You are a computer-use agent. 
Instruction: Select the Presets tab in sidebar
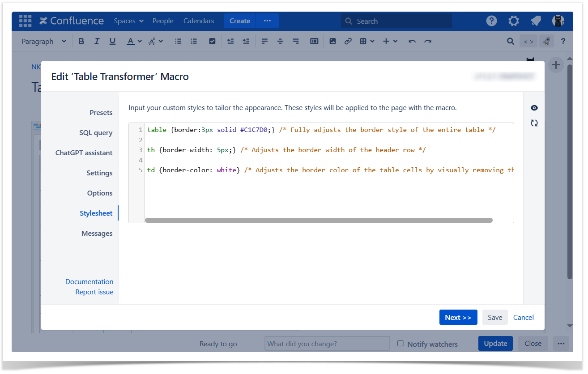coord(101,113)
